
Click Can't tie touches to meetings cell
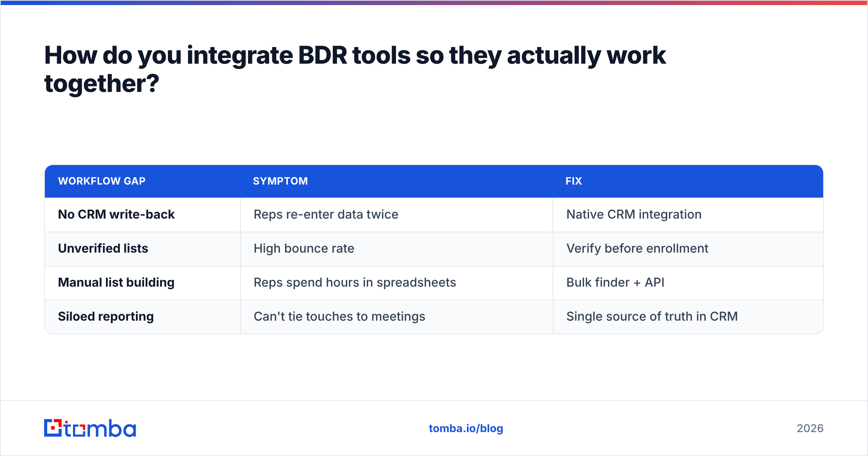click(397, 317)
